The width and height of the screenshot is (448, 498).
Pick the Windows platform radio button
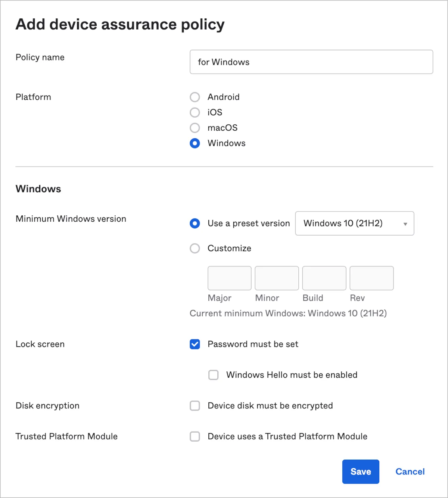tap(195, 143)
